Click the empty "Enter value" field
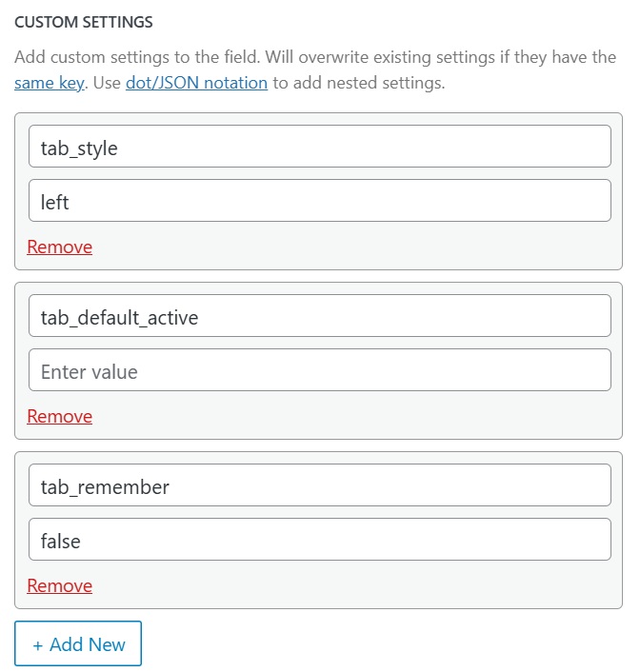 (320, 370)
